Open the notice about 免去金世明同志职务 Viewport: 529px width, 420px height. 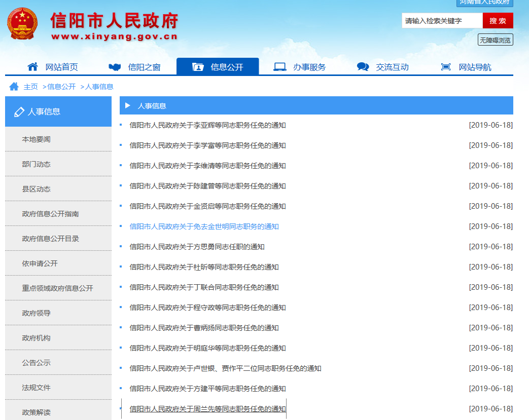pos(204,226)
